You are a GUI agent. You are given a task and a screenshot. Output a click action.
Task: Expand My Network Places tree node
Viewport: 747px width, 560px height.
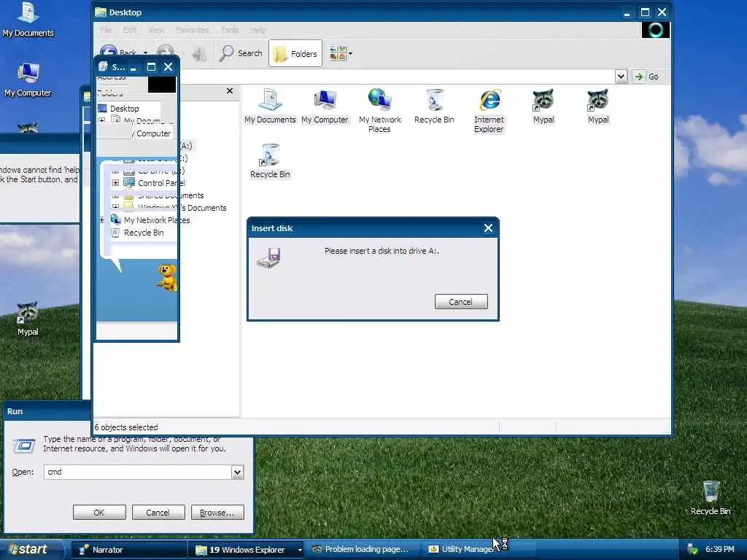pos(101,220)
